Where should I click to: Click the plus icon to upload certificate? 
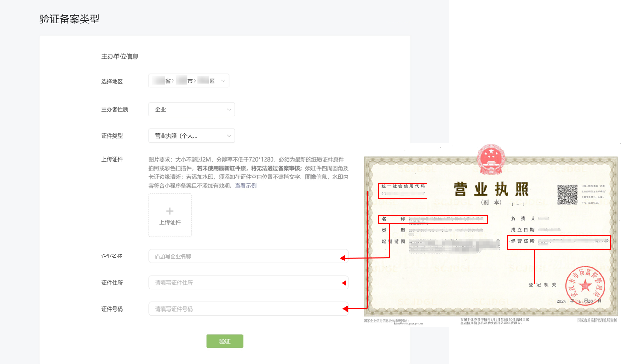pyautogui.click(x=170, y=211)
